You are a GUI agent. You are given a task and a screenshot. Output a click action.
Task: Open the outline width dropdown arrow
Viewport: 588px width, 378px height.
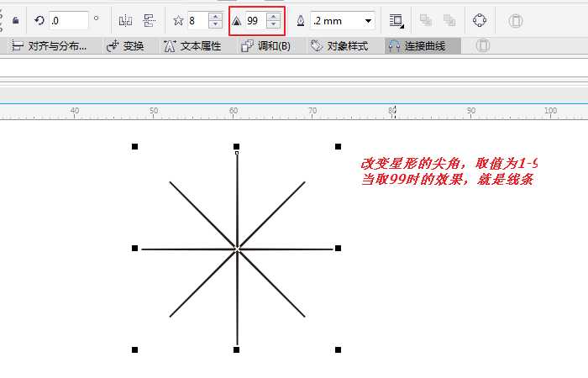(368, 21)
